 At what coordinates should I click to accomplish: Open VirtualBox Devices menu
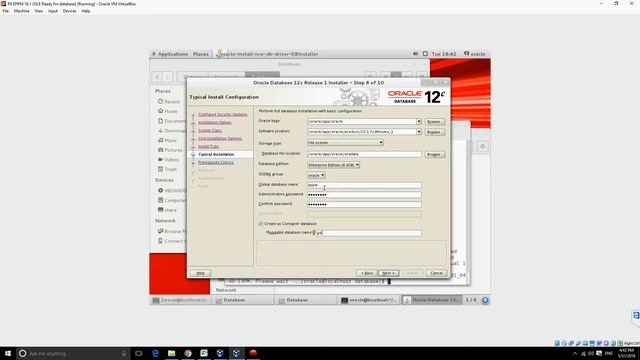click(x=69, y=11)
